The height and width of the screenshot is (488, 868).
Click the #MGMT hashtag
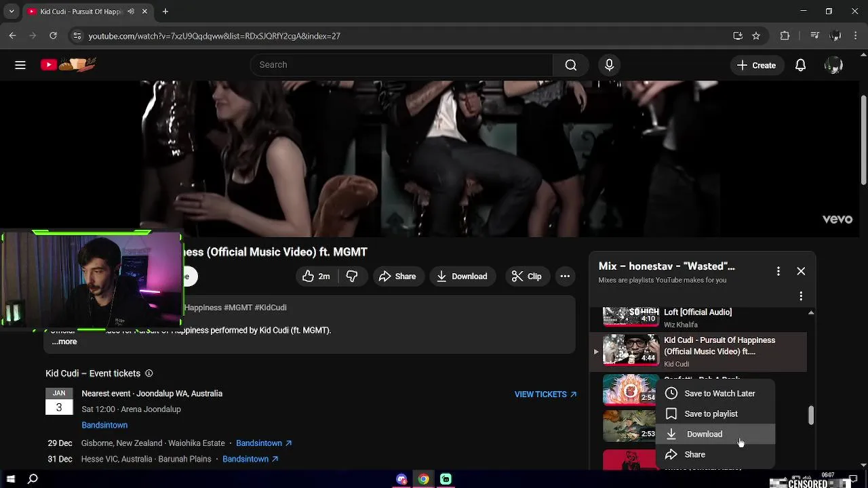click(238, 308)
